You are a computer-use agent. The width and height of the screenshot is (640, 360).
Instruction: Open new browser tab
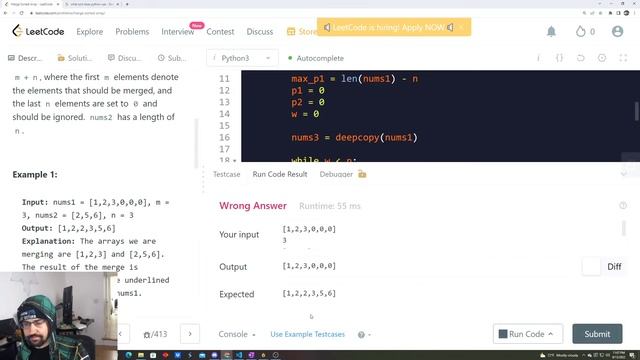tap(127, 4)
